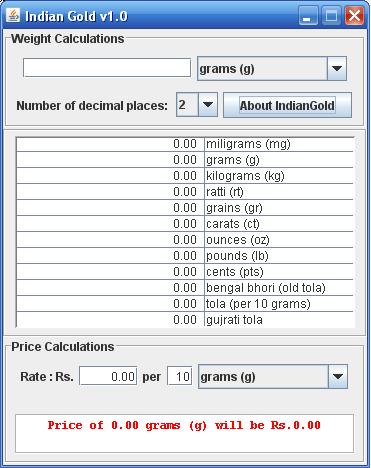Screen dimensions: 371x468
Task: Select the bengal bhori (old tola) row
Action: coord(185,288)
